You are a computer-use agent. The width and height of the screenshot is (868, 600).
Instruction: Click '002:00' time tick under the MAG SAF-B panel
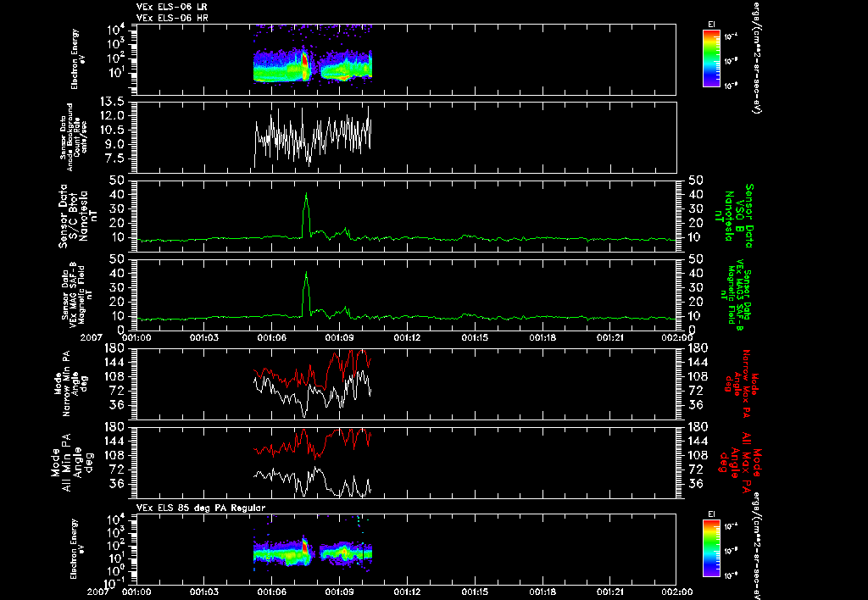677,337
